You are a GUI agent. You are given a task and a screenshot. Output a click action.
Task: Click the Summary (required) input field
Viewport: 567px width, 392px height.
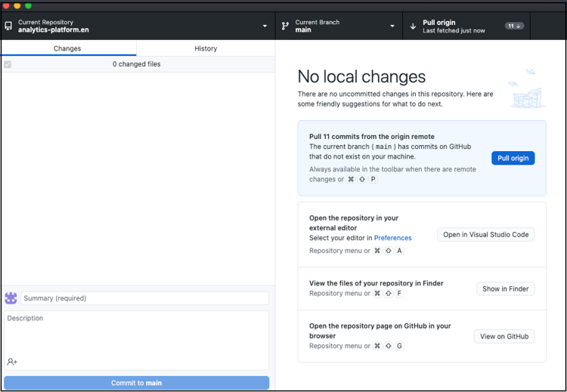coord(144,298)
